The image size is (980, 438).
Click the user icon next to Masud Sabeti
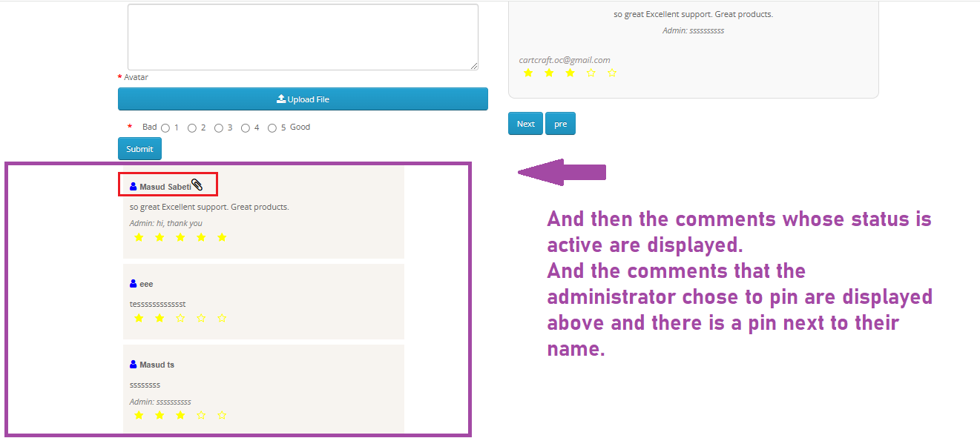click(134, 187)
